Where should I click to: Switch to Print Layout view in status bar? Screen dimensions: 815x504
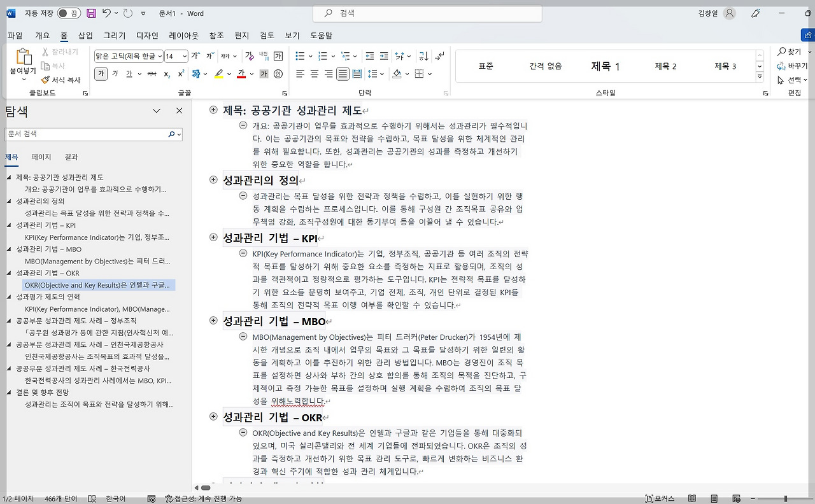714,499
